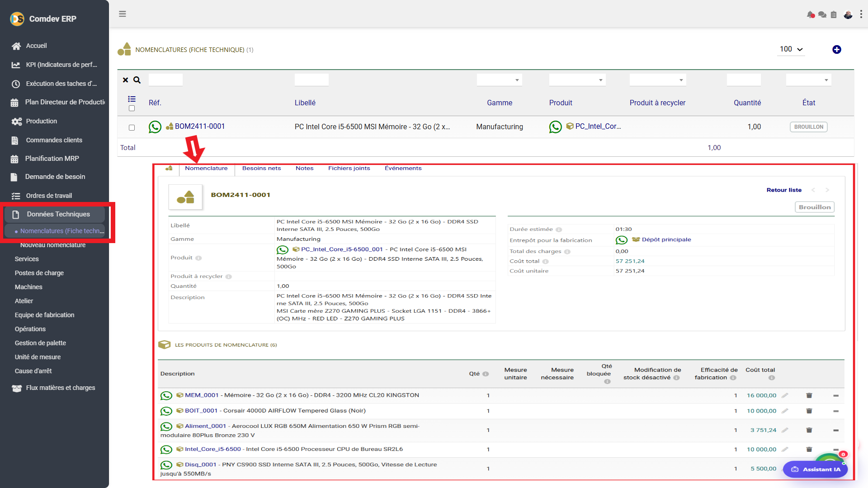Click the Qté info icon
Screen dimensions: 868x488
[x=486, y=374]
